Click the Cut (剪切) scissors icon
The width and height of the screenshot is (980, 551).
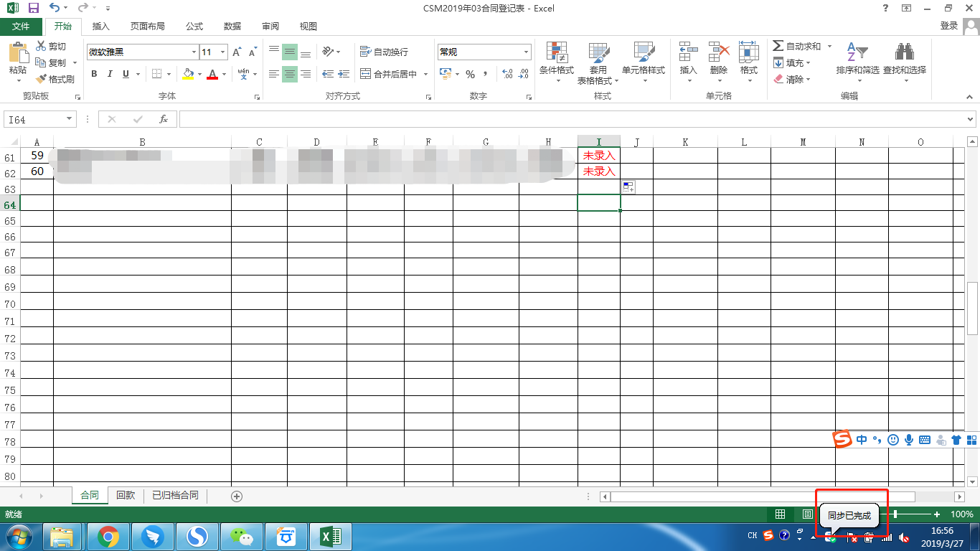click(x=41, y=47)
